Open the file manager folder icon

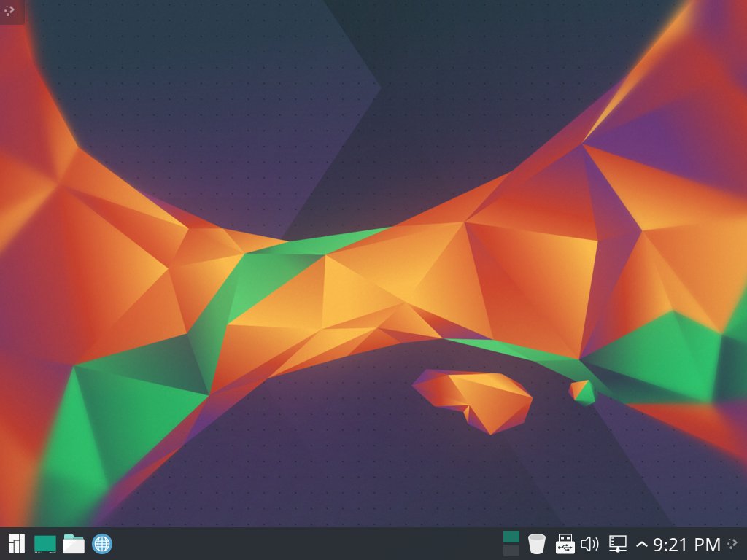click(x=74, y=544)
